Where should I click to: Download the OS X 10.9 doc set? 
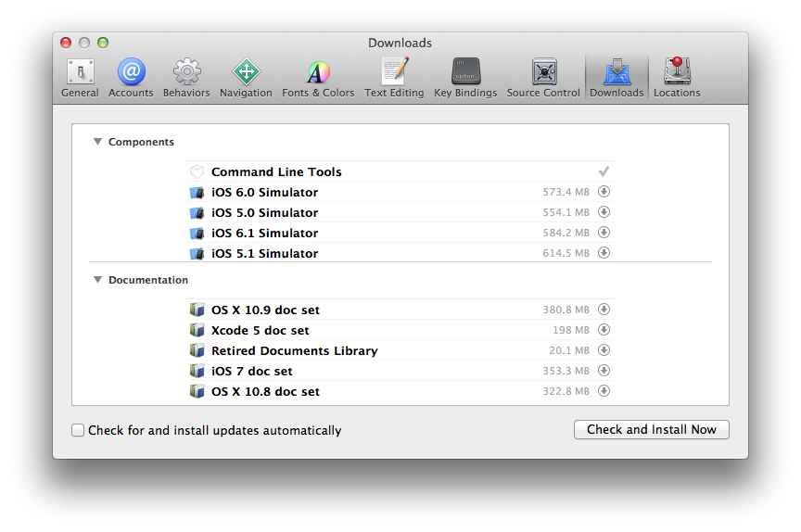(x=604, y=310)
